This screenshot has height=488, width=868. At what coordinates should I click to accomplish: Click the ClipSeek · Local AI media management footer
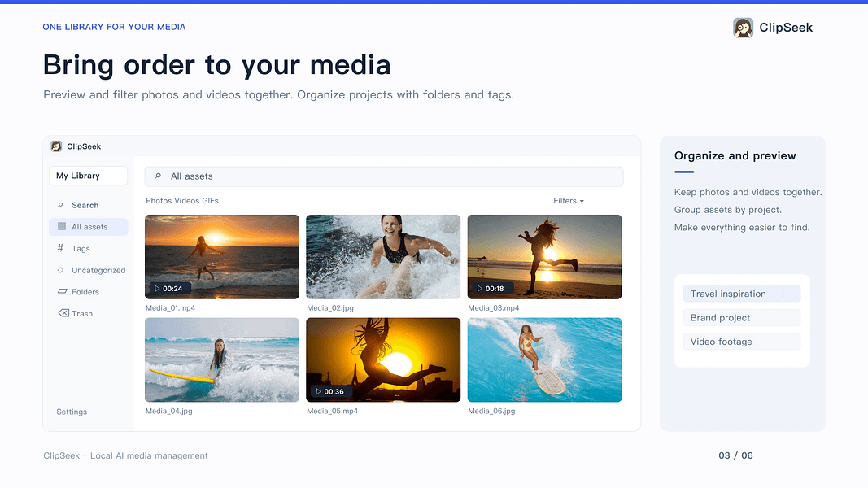125,455
